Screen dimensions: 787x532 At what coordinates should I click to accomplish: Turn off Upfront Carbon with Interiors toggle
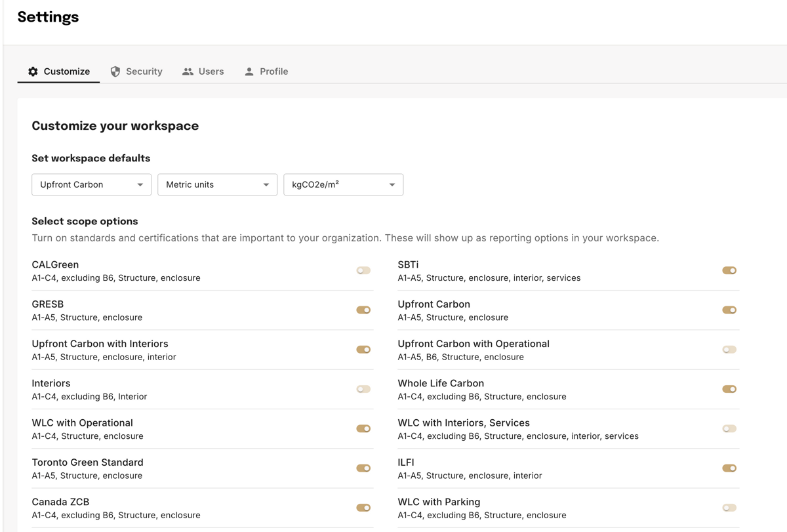pos(363,350)
